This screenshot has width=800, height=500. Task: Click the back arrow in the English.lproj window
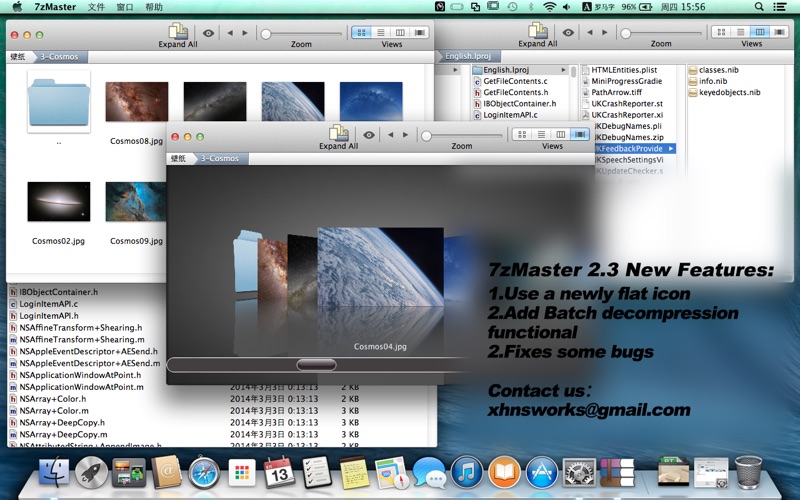pyautogui.click(x=590, y=32)
